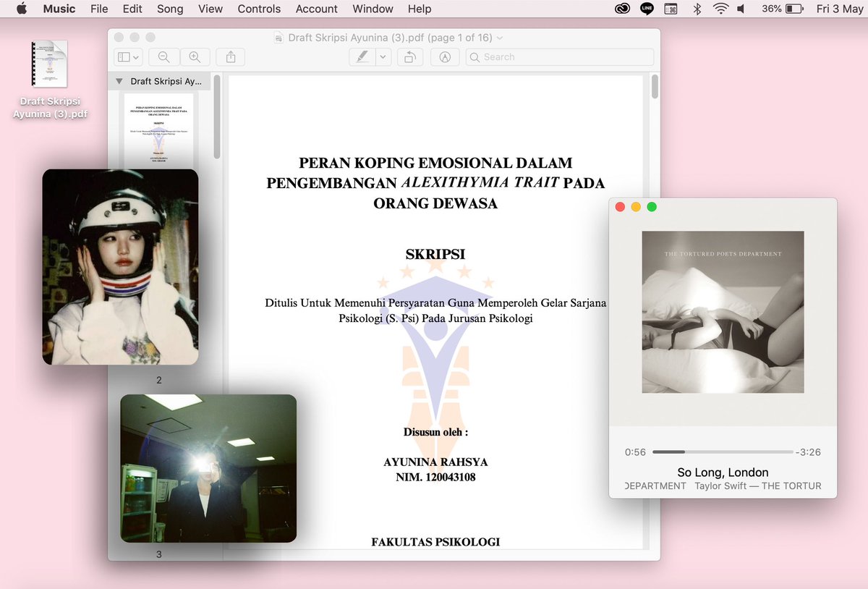Click the Tortured Poets Department album cover
The height and width of the screenshot is (589, 868).
coord(723,312)
